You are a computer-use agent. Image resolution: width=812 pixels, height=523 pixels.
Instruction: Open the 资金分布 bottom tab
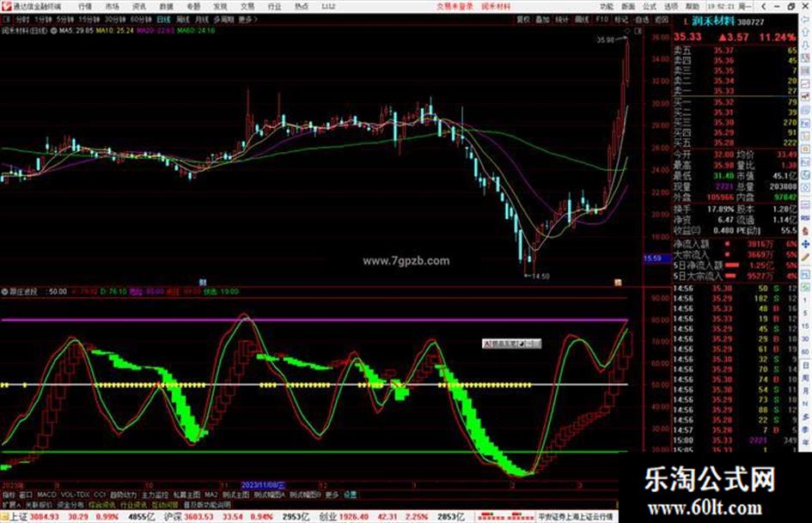[70, 504]
